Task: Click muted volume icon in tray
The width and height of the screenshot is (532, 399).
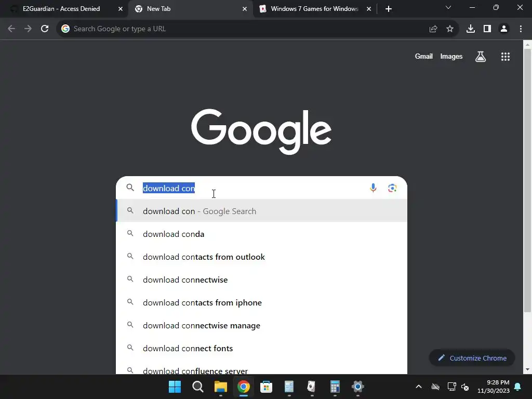Action: pos(465,387)
